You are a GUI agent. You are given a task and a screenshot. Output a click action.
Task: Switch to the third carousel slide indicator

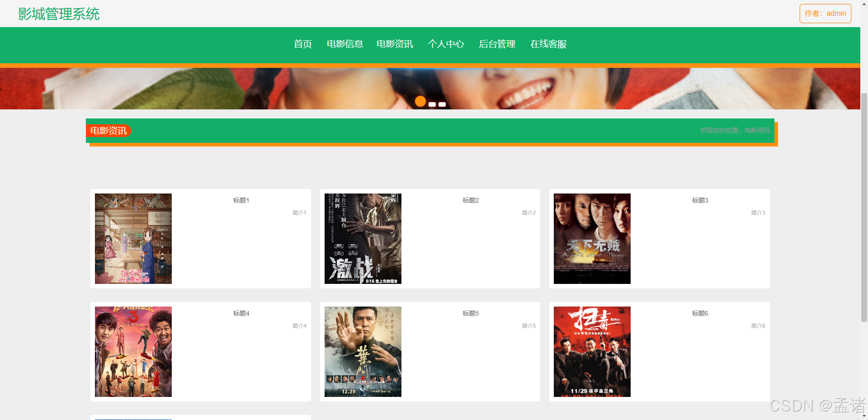point(442,104)
